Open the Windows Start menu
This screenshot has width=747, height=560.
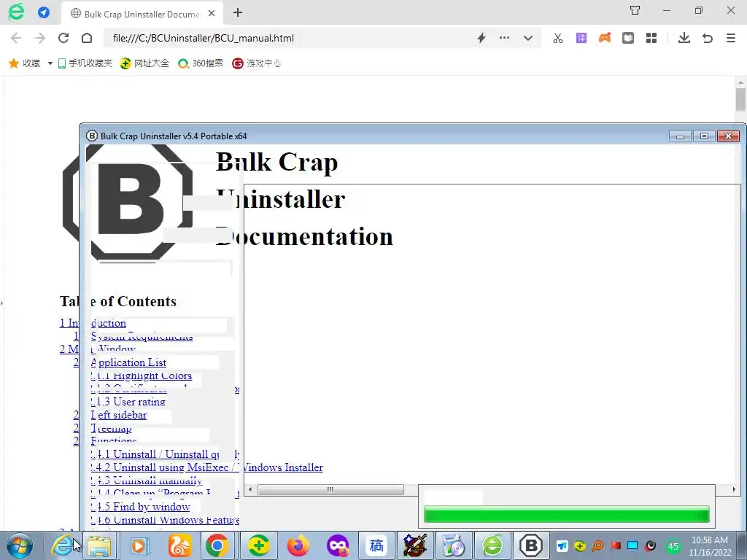tap(20, 545)
